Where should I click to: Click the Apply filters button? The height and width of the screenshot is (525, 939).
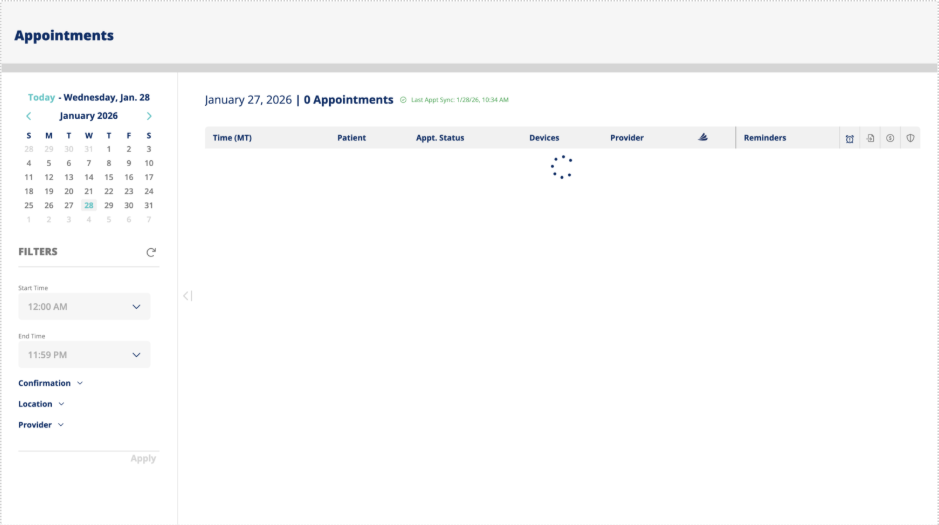143,459
